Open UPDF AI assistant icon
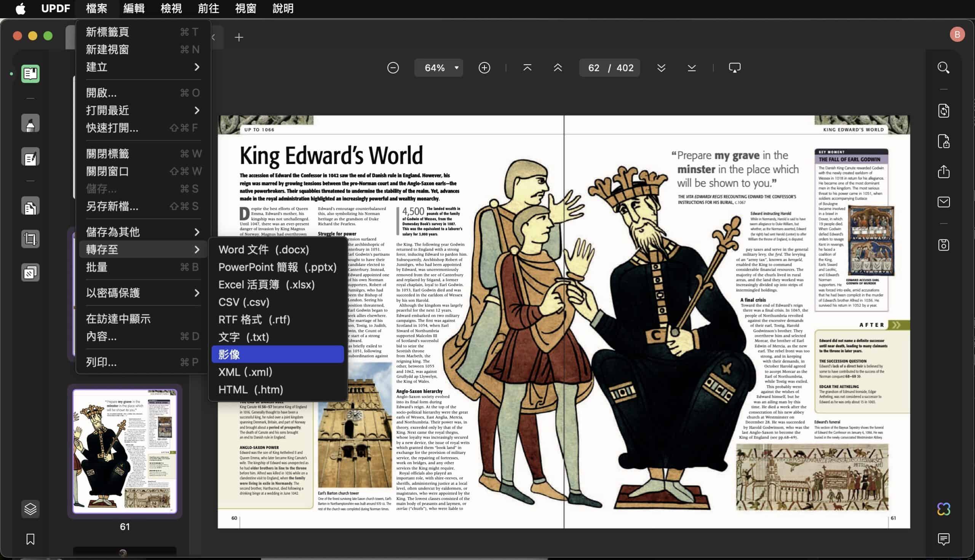 point(943,509)
